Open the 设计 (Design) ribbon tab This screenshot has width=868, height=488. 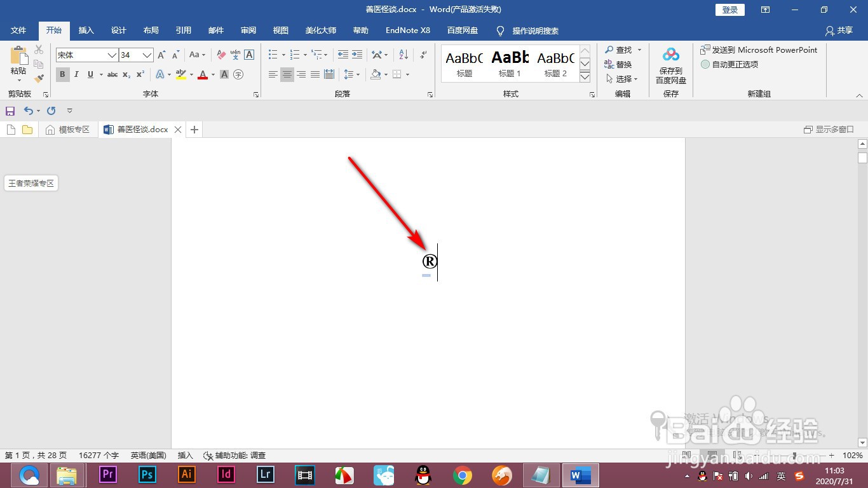coord(119,30)
